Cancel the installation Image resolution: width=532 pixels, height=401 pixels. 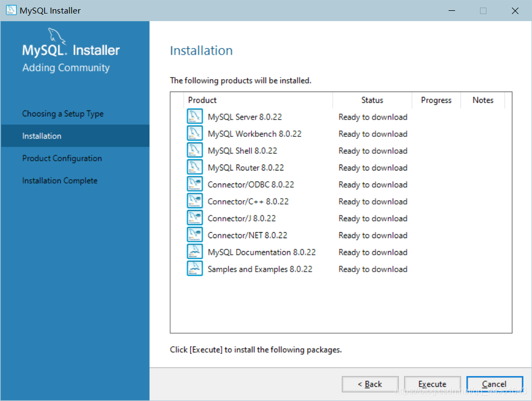point(495,384)
